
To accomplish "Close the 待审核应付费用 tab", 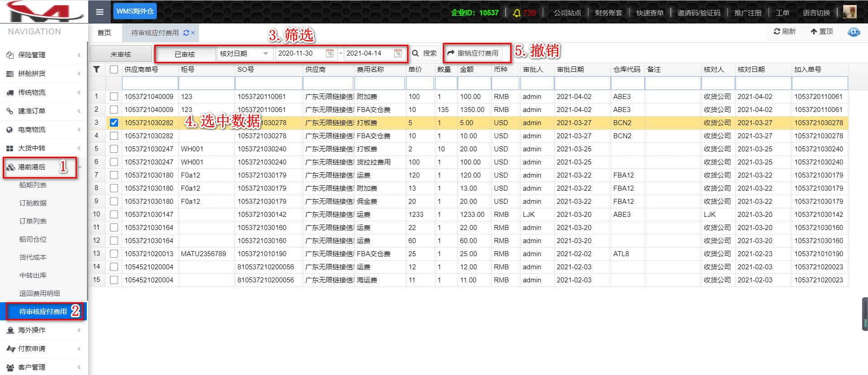I will tap(193, 33).
